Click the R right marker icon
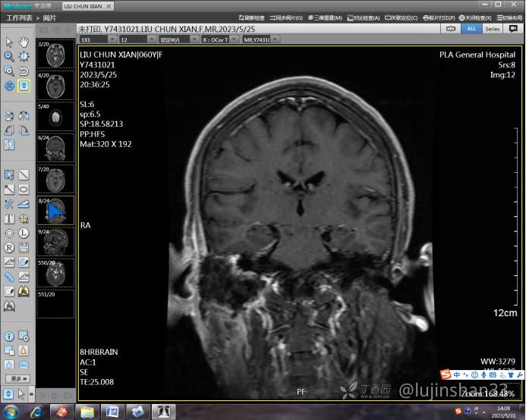The image size is (526, 420). point(9,247)
